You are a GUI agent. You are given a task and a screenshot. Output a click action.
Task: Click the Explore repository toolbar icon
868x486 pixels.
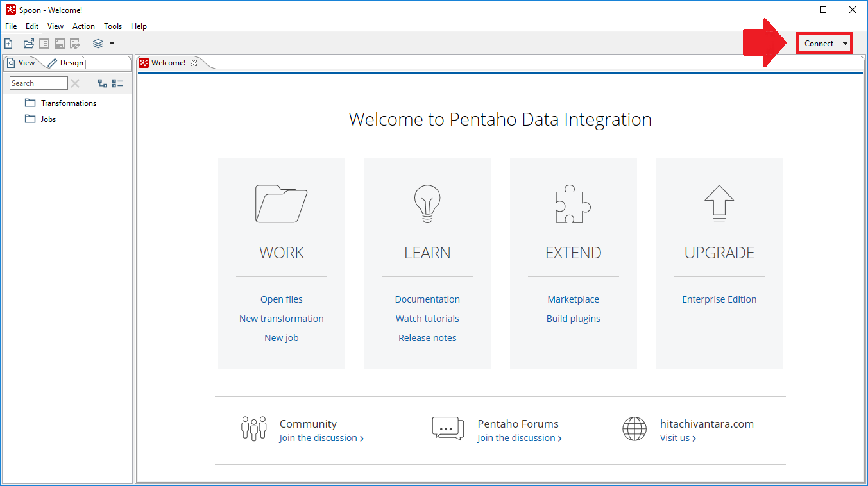(44, 44)
